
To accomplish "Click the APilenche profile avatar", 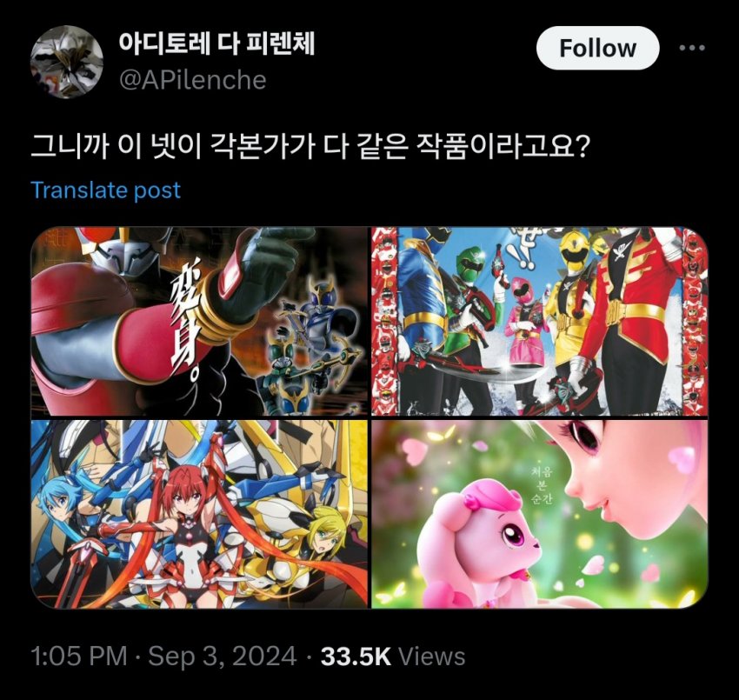I will coord(66,63).
